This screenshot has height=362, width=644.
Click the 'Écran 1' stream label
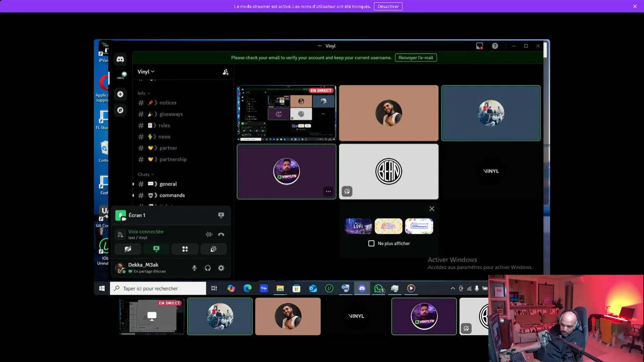137,215
